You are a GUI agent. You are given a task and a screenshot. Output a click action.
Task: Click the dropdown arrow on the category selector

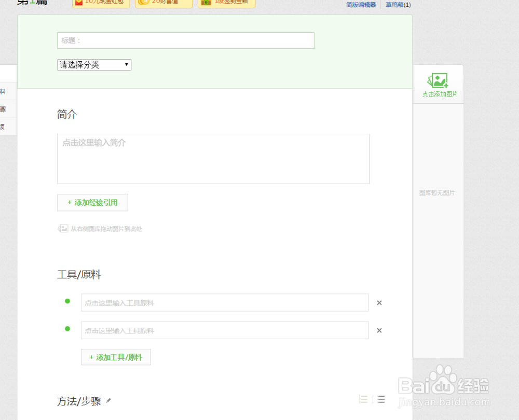click(x=126, y=64)
